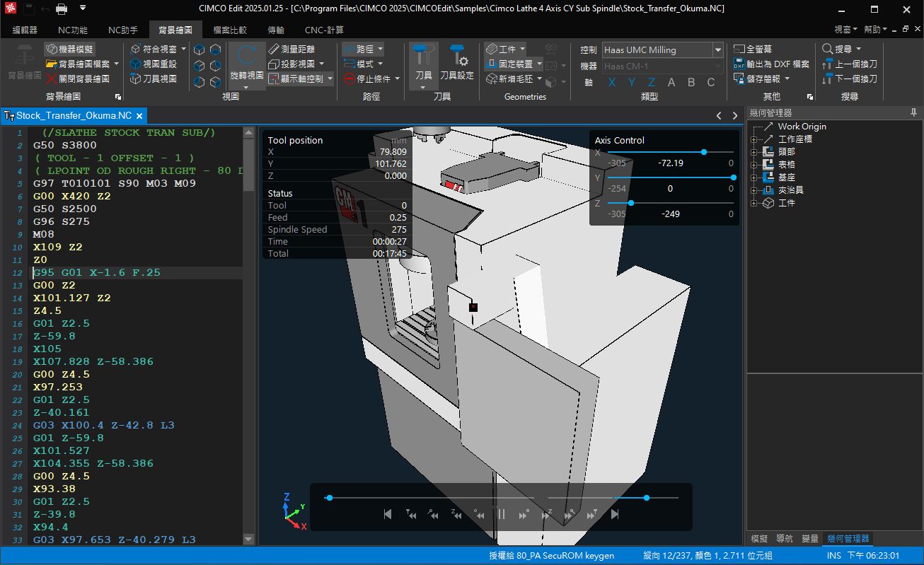The width and height of the screenshot is (924, 565).
Task: Click the X axis control slider handle
Action: pyautogui.click(x=704, y=152)
